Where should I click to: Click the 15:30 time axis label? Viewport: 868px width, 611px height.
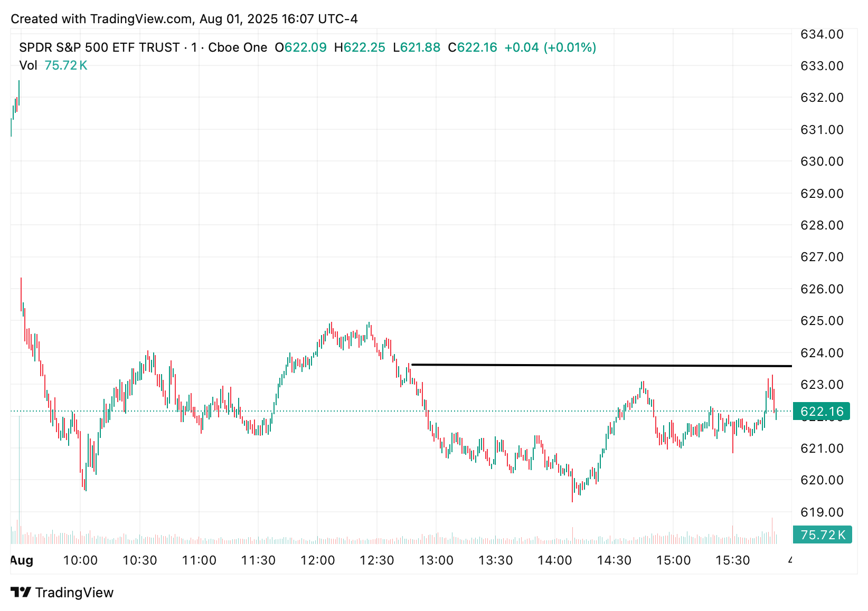733,560
